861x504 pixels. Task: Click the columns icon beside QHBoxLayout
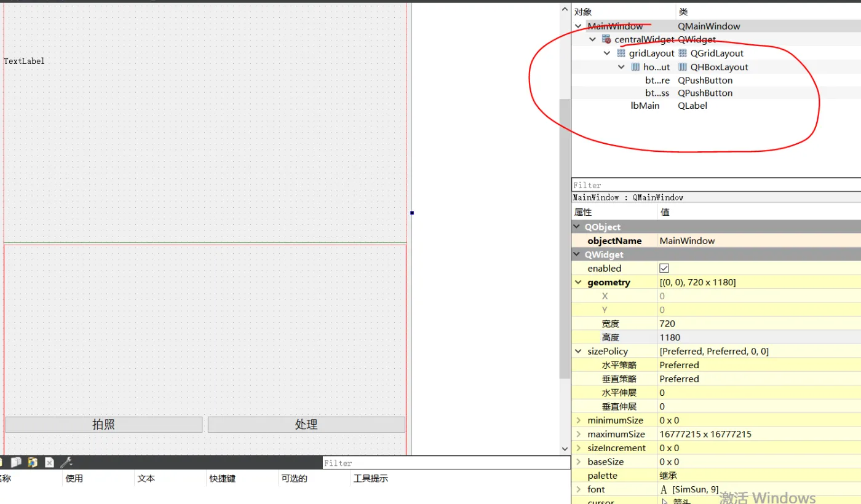(x=683, y=67)
